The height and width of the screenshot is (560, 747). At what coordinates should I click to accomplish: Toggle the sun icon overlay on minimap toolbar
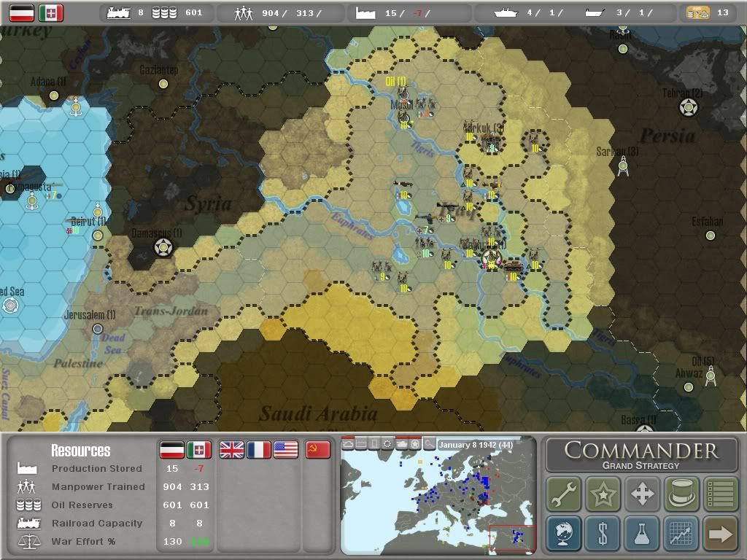[388, 444]
